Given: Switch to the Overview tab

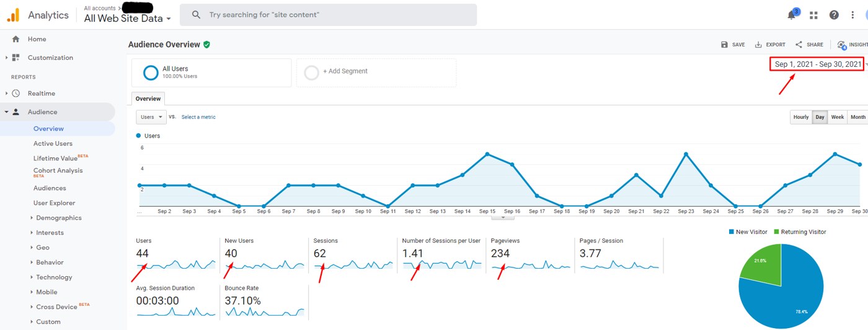Looking at the screenshot, I should 148,98.
